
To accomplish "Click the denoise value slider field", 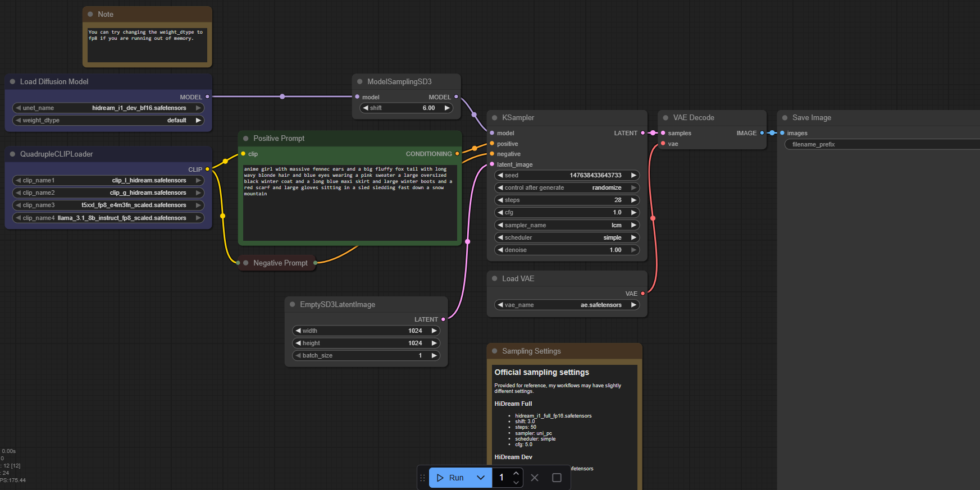I will (x=567, y=250).
